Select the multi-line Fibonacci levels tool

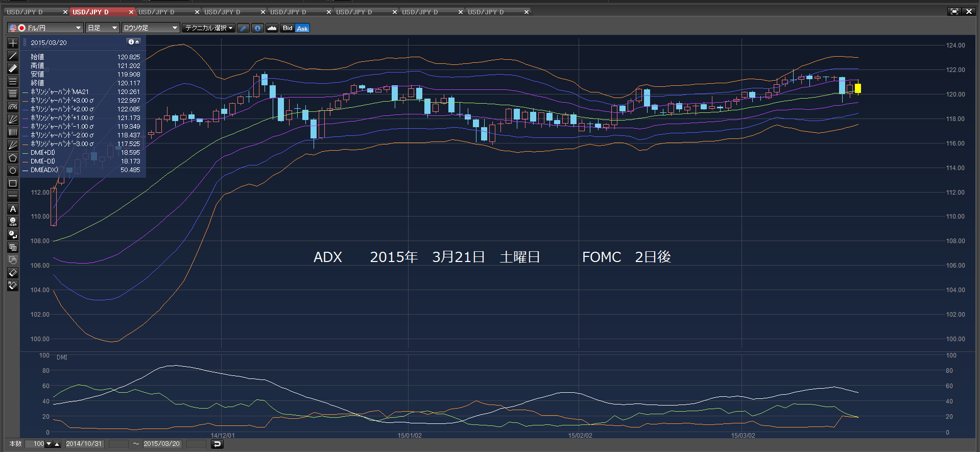click(13, 94)
